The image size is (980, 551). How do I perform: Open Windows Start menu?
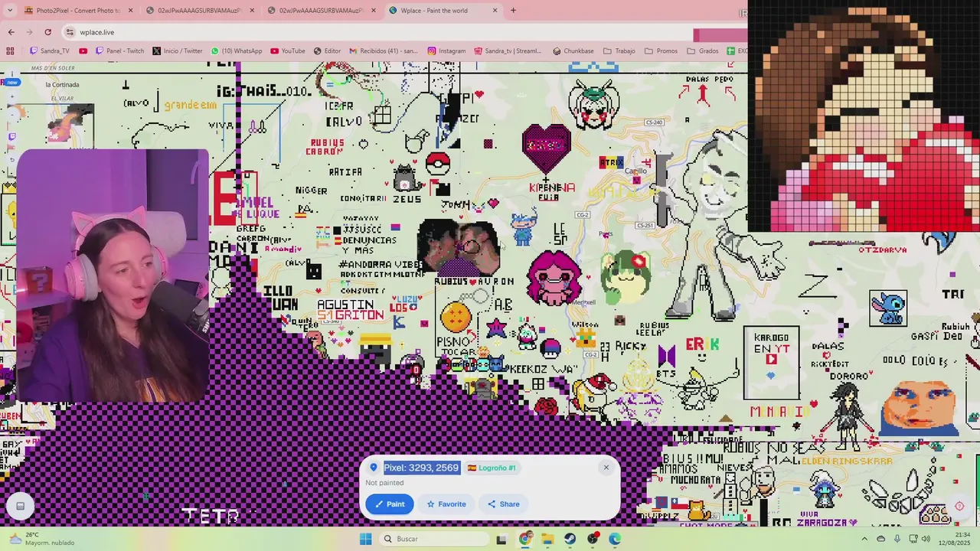click(x=365, y=539)
